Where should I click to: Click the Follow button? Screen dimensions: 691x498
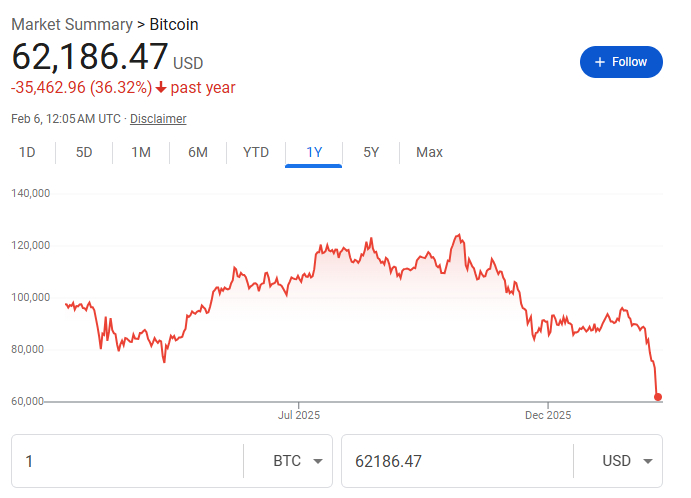pos(621,62)
